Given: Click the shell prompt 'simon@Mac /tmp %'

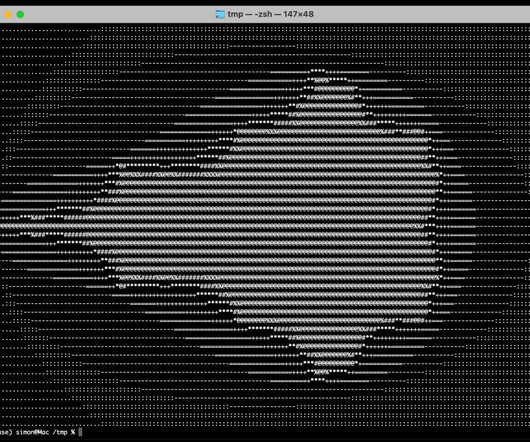Looking at the screenshot, I should click(x=46, y=432).
